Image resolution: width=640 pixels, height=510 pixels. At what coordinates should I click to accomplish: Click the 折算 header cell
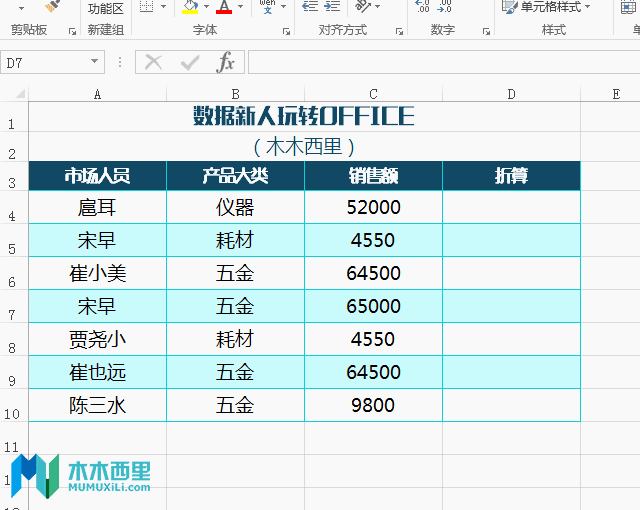click(x=511, y=176)
